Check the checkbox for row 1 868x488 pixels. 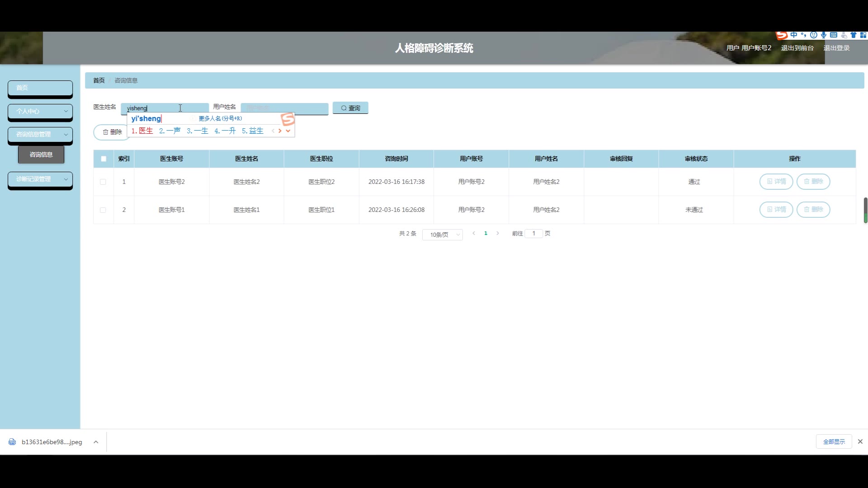point(103,182)
